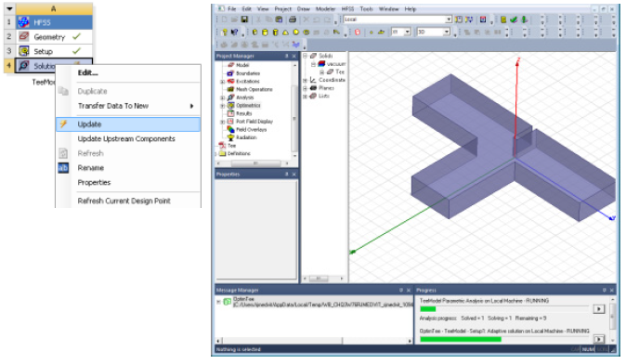This screenshot has height=364, width=626.
Task: Pin the Project Manager panel
Action: tap(287, 56)
